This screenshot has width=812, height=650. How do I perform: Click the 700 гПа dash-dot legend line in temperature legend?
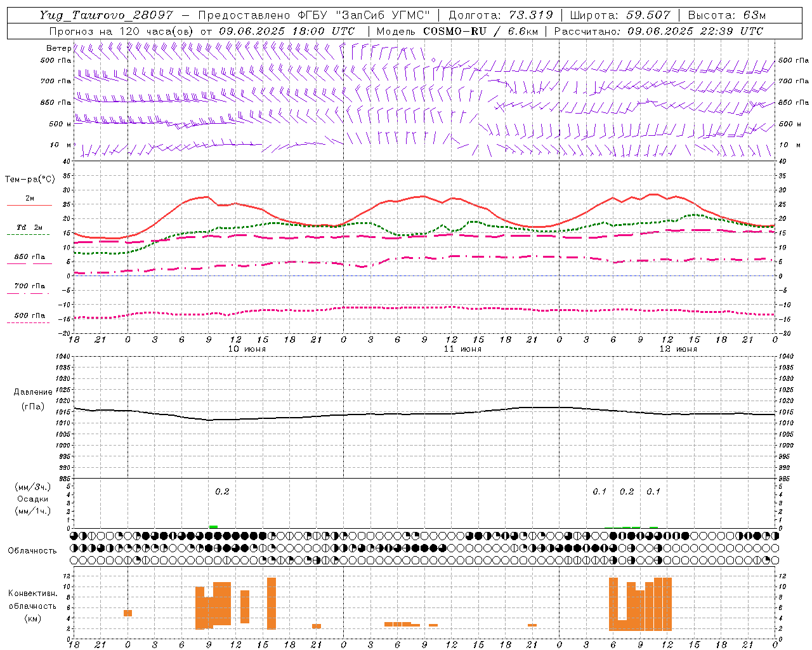pyautogui.click(x=29, y=293)
